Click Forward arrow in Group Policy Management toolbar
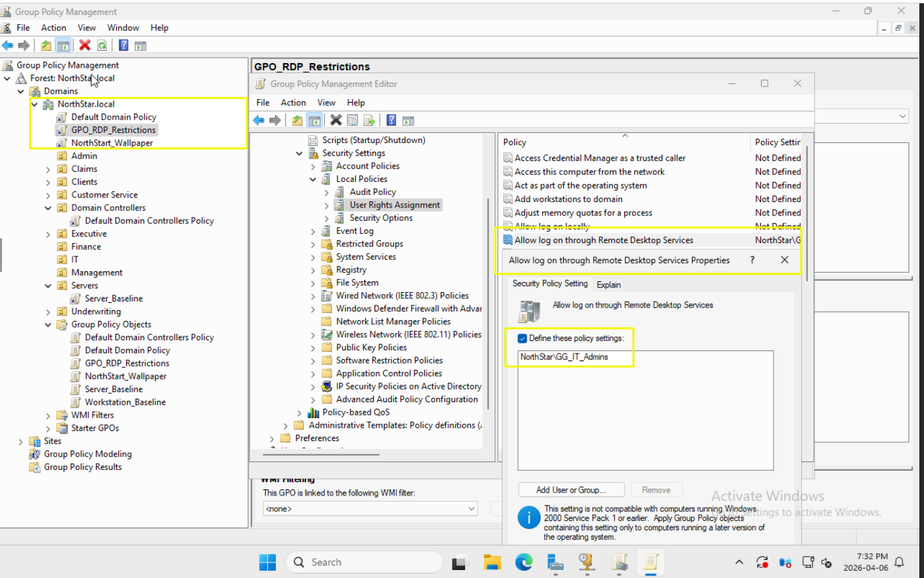 point(23,45)
